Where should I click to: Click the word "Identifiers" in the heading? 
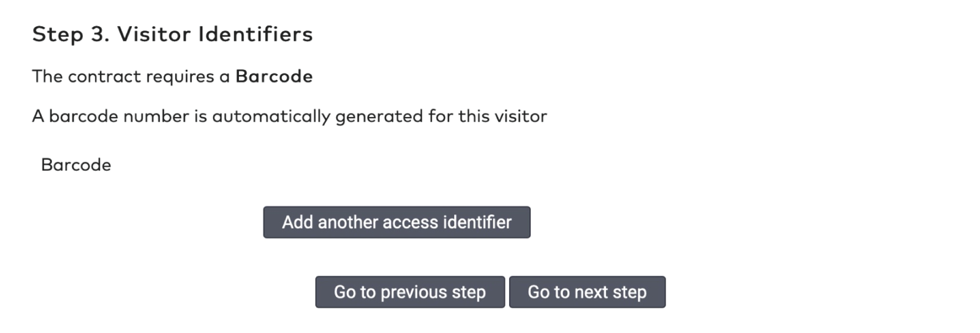pyautogui.click(x=255, y=34)
